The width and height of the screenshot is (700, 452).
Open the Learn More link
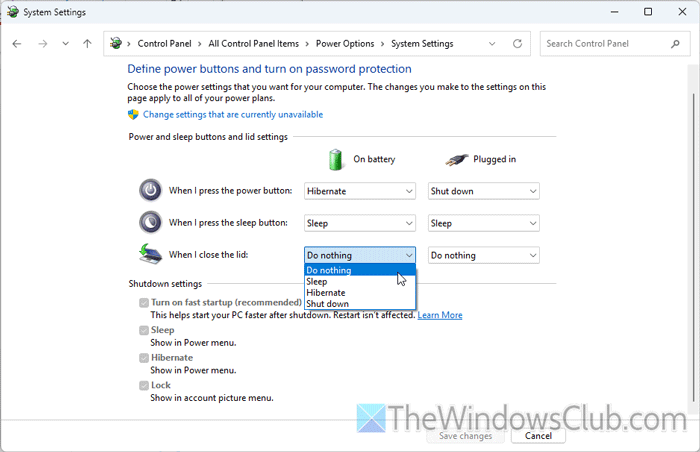click(x=440, y=315)
